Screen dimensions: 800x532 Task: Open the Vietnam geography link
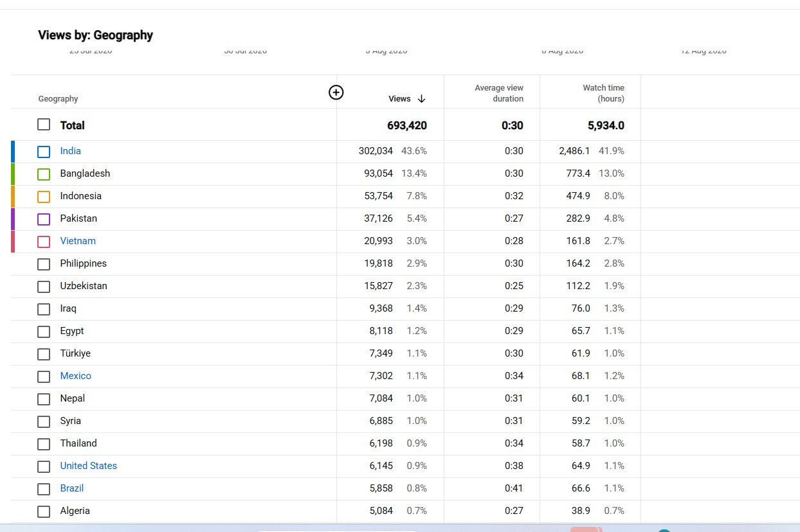coord(78,241)
